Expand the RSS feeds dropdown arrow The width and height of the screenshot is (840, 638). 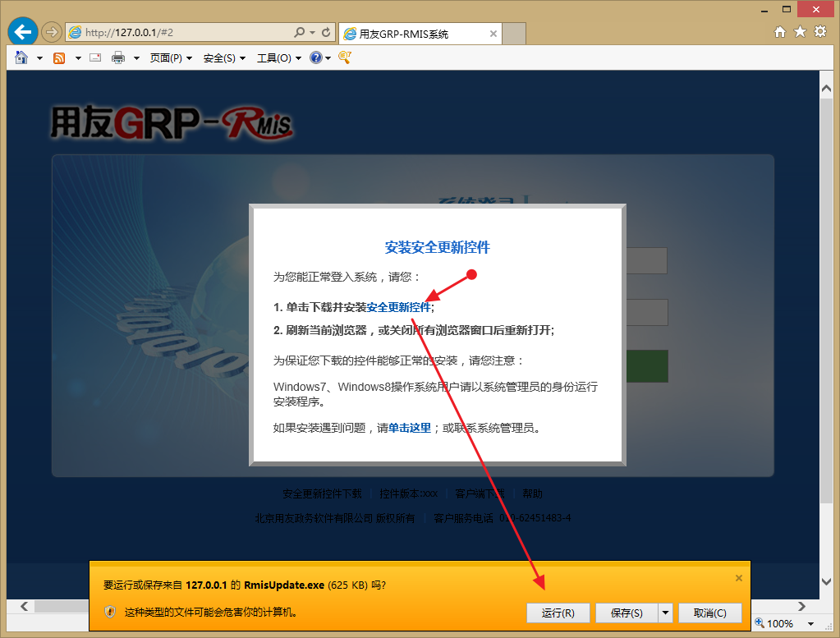coord(78,57)
